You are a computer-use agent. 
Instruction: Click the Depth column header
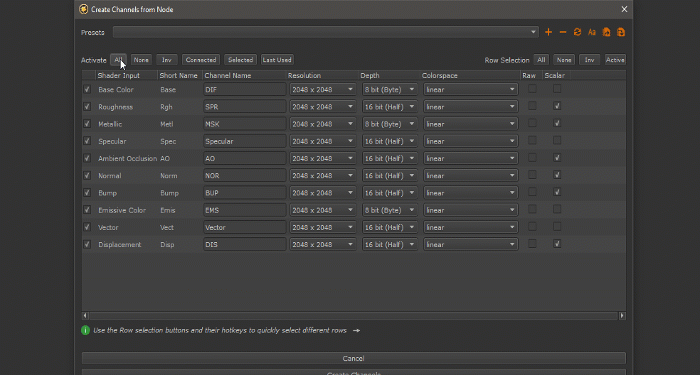click(370, 75)
